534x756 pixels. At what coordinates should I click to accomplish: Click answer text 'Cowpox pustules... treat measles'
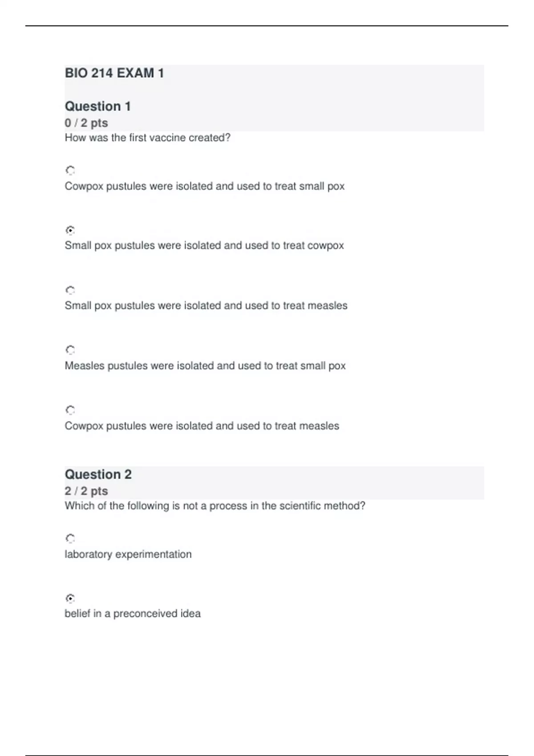pos(202,426)
